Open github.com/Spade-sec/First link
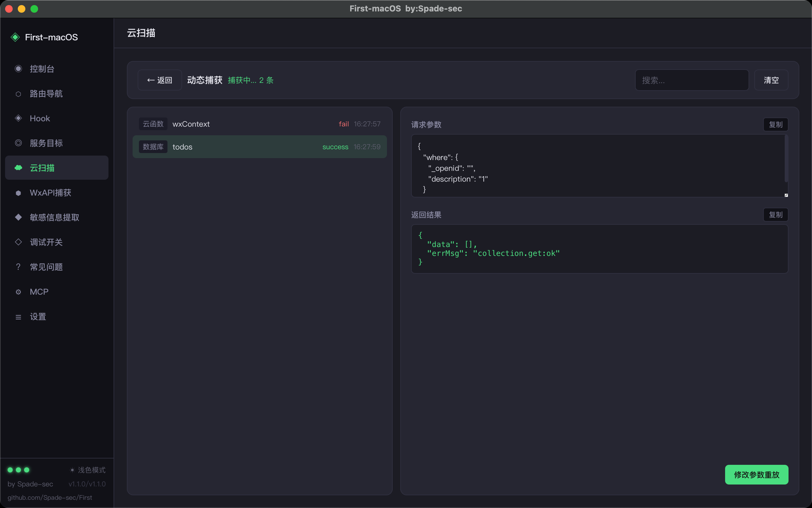Screen dimensions: 812x508 coord(50,497)
